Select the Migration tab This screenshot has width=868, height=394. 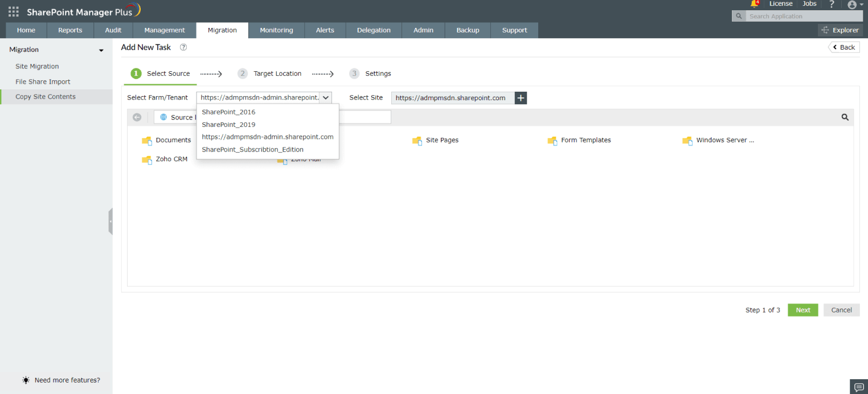tap(222, 30)
